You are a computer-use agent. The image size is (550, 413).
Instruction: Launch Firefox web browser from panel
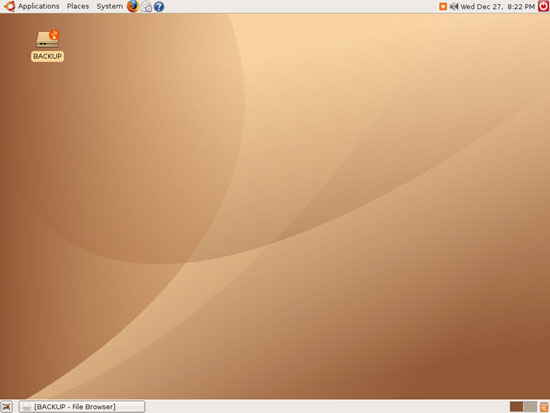pos(133,6)
